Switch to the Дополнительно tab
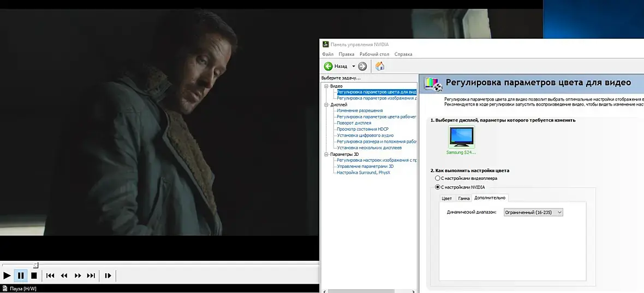The width and height of the screenshot is (644, 293). point(490,198)
